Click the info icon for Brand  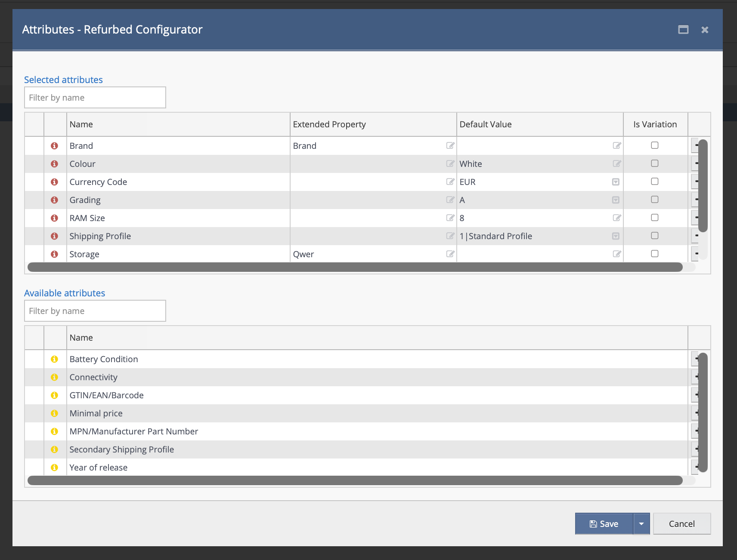[54, 146]
